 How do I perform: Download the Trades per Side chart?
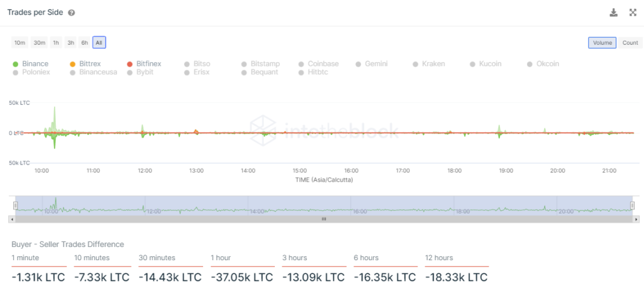pyautogui.click(x=613, y=13)
